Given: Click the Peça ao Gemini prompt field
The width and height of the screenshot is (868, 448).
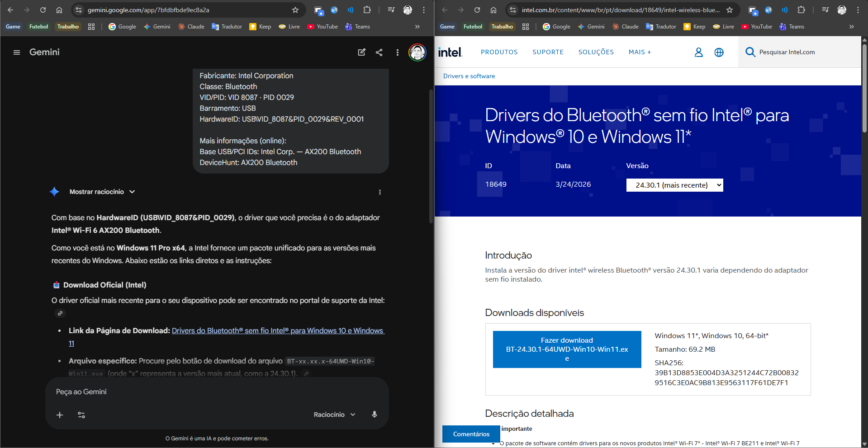Looking at the screenshot, I should [217, 392].
